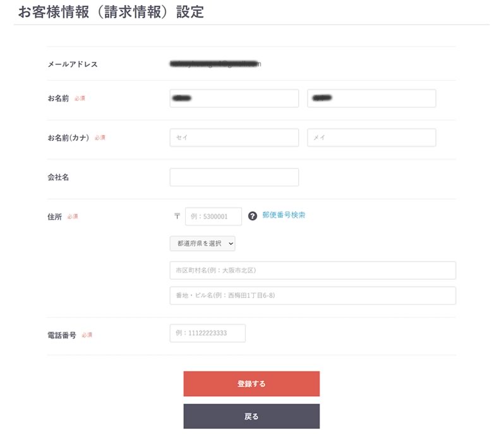The height and width of the screenshot is (434, 504).
Task: Click the blurred email address text
Action: (x=215, y=64)
